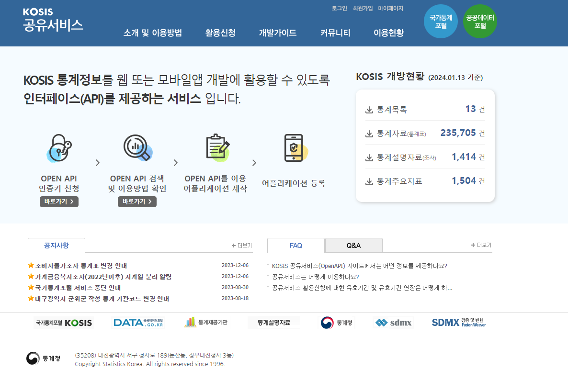568x392 pixels.
Task: Open the 개발가이드 menu
Action: tap(277, 33)
